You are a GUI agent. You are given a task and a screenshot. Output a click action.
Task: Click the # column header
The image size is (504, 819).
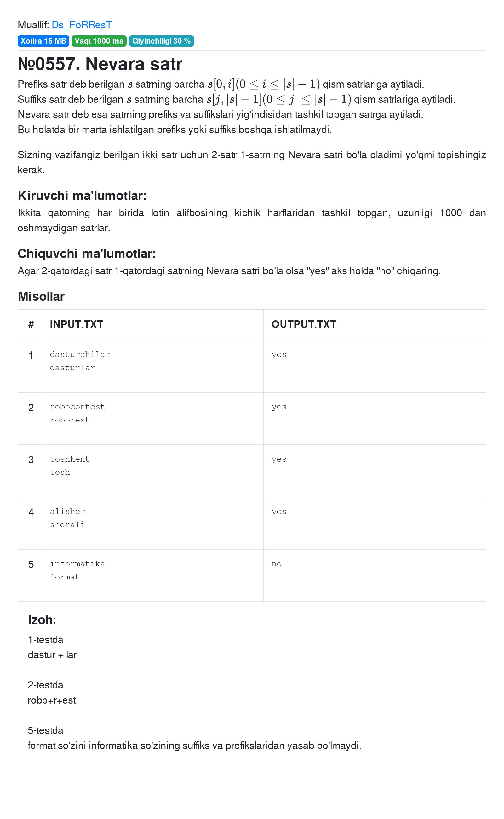tap(31, 324)
